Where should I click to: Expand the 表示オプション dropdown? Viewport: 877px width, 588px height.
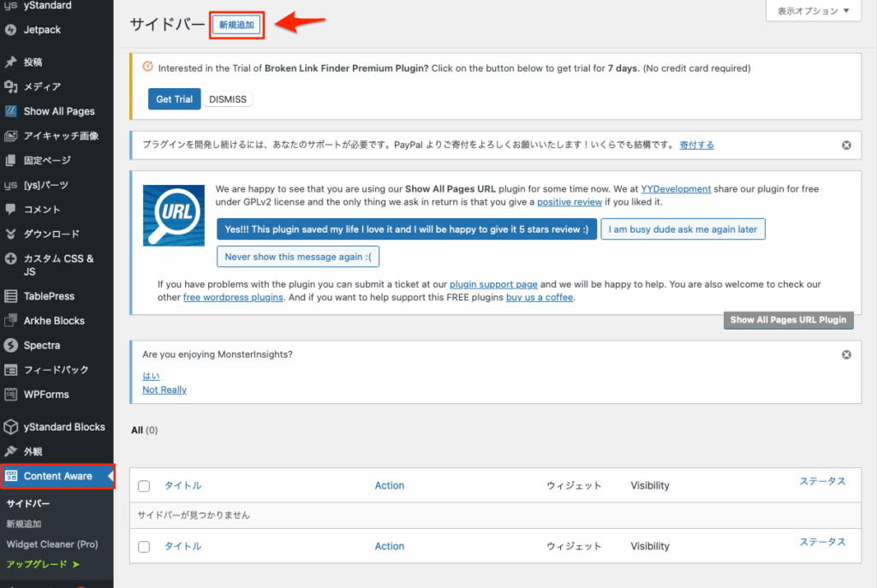point(814,10)
